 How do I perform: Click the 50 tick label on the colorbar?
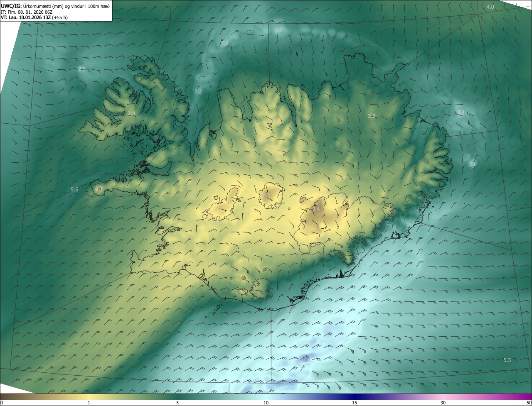pos(529,403)
